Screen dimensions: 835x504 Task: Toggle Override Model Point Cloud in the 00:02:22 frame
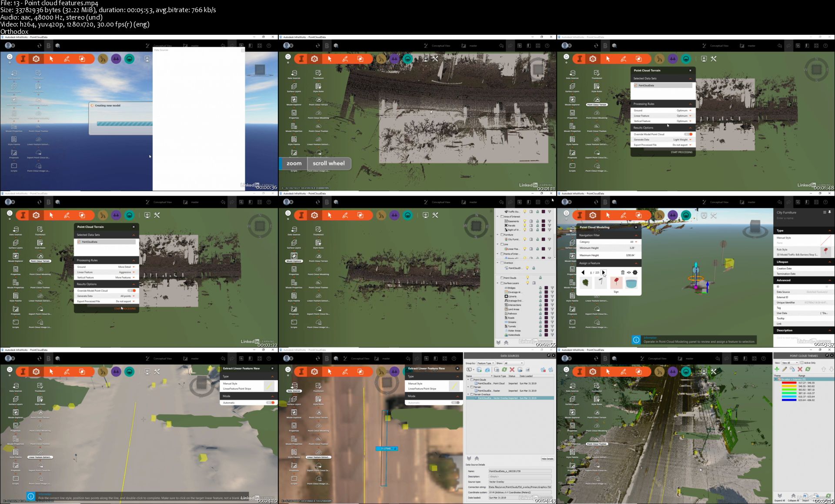click(x=132, y=291)
